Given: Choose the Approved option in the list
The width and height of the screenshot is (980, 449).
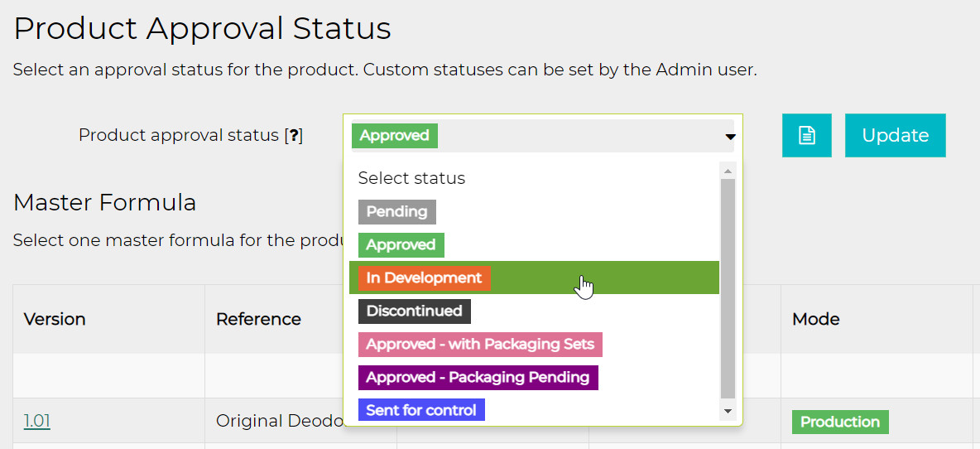Looking at the screenshot, I should (401, 245).
